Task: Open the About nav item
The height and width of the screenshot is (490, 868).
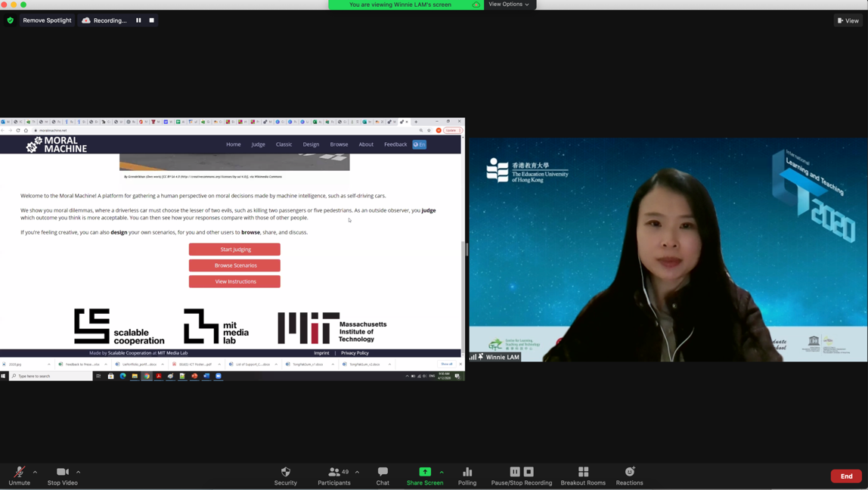Action: tap(366, 144)
